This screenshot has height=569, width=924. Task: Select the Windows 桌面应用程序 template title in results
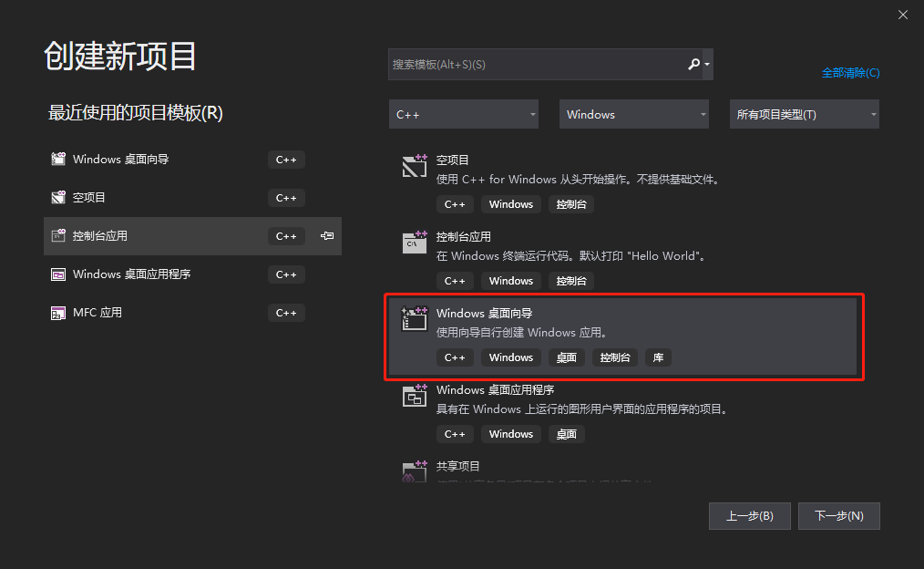click(495, 389)
